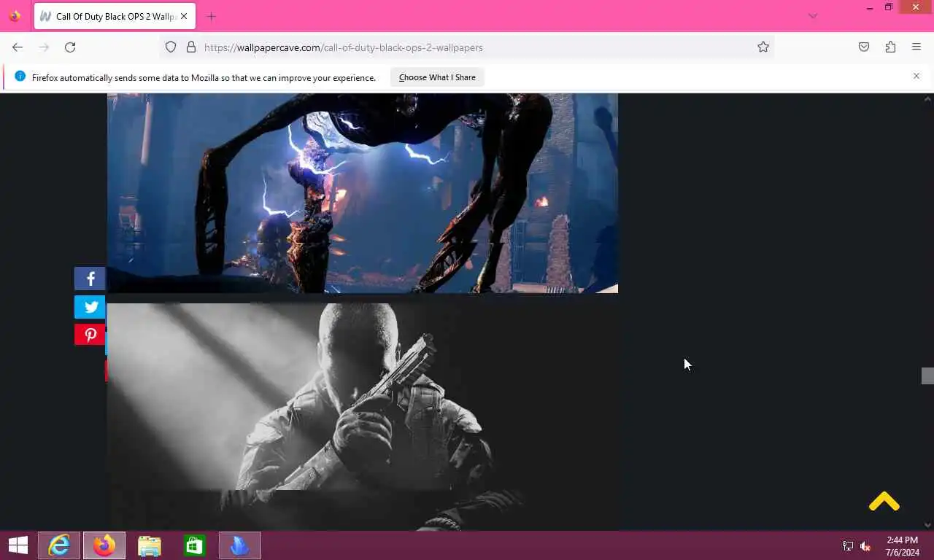Screen dimensions: 934x560
Task: Open Windows Start menu
Action: click(18, 545)
